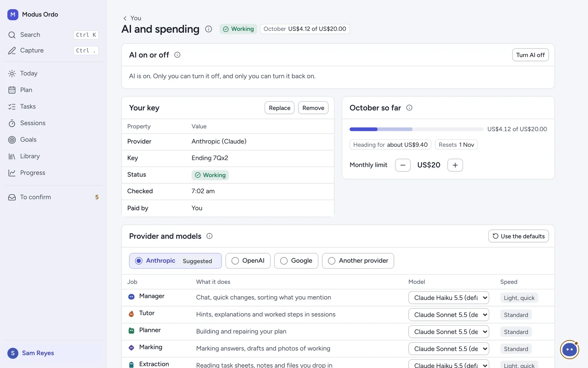588x368 pixels.
Task: Click the Turn AI off button
Action: (x=530, y=55)
